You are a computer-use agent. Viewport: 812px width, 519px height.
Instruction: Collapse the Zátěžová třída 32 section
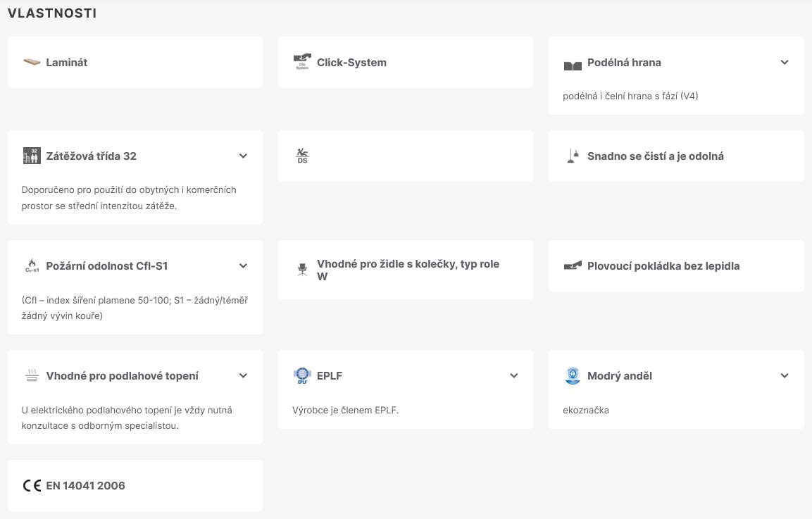coord(243,156)
